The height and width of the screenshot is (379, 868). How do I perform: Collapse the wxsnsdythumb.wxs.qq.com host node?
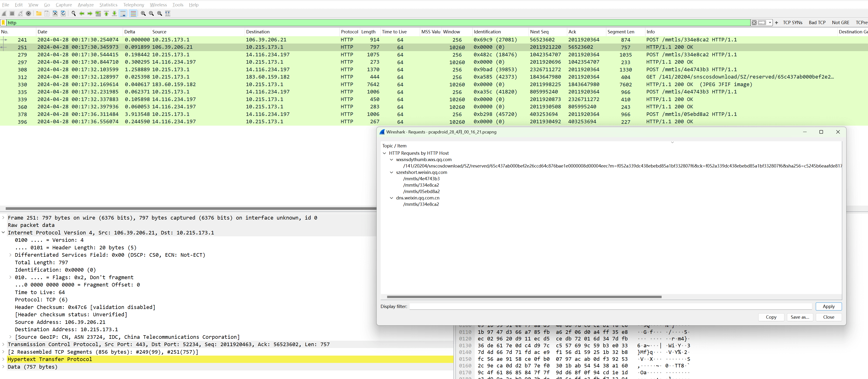[x=391, y=159]
